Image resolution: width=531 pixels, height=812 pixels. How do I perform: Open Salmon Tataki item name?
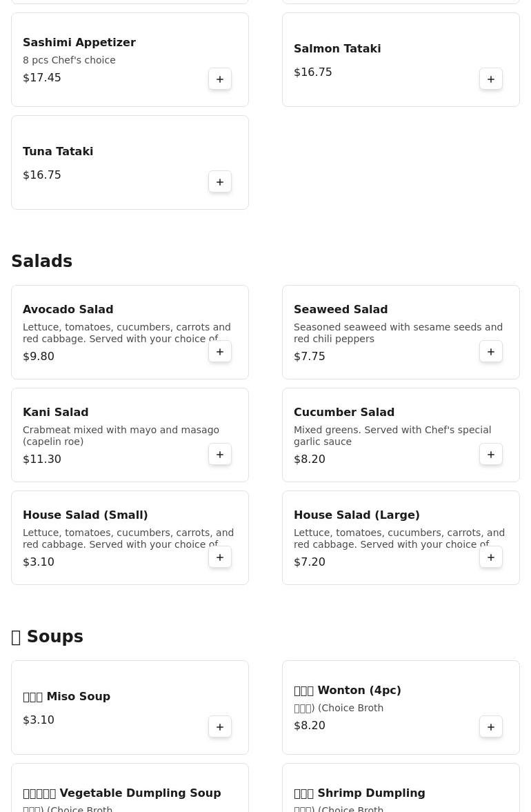click(x=337, y=49)
